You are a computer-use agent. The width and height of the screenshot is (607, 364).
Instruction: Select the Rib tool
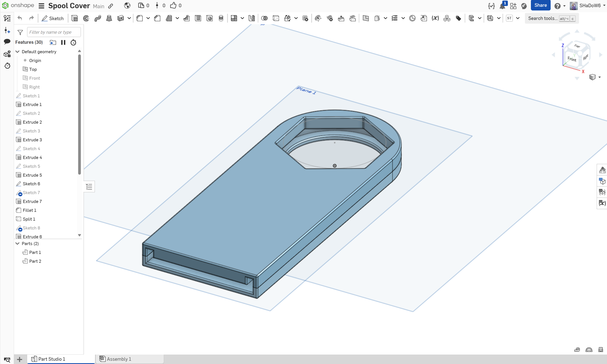[186, 18]
